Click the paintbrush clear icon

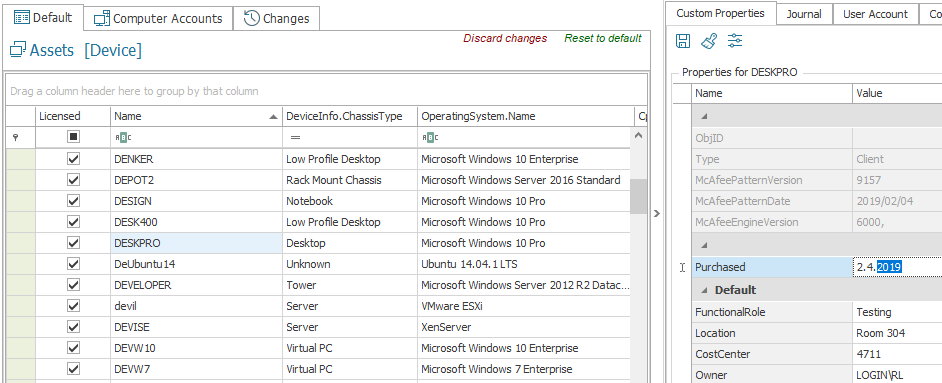click(709, 41)
